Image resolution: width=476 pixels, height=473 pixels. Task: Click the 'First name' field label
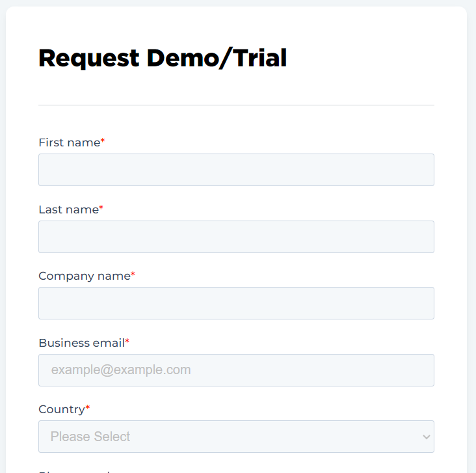click(70, 142)
